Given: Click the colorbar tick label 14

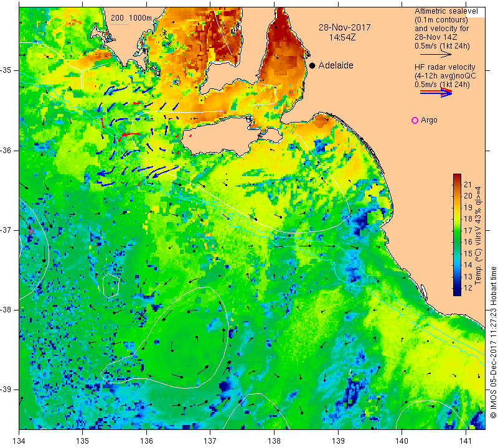Looking at the screenshot, I should tap(468, 265).
